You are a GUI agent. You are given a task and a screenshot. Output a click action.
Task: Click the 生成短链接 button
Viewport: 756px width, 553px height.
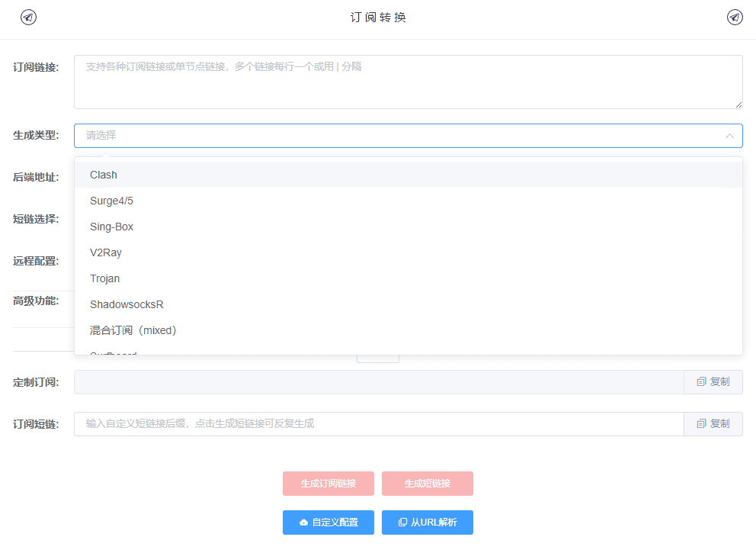coord(428,484)
